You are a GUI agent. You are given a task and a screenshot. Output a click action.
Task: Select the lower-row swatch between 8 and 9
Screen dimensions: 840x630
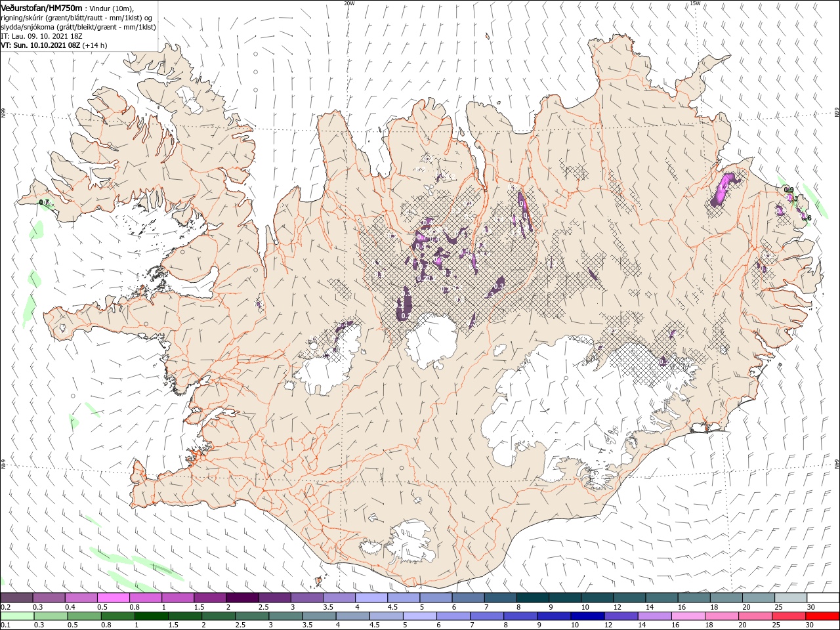point(520,616)
